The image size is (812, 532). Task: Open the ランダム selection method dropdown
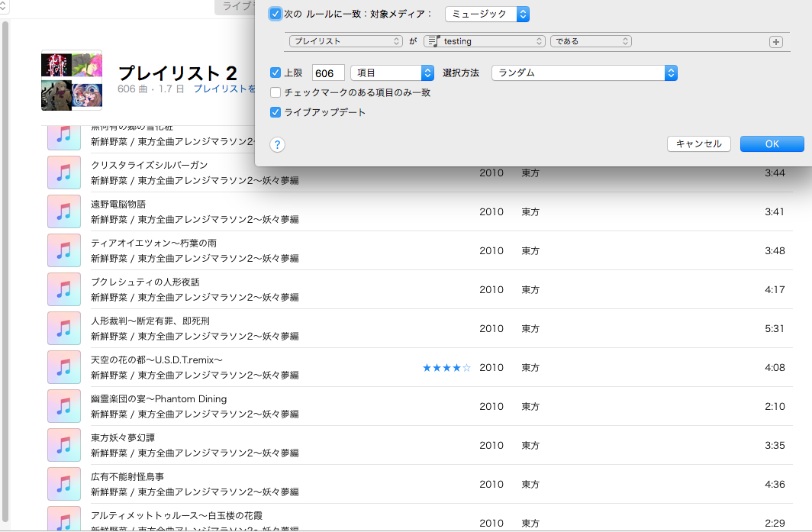(585, 73)
